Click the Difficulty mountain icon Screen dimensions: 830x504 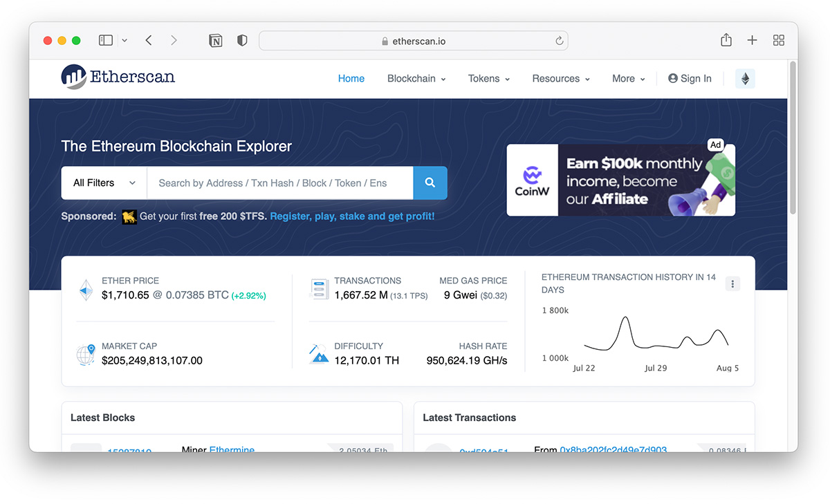point(319,353)
